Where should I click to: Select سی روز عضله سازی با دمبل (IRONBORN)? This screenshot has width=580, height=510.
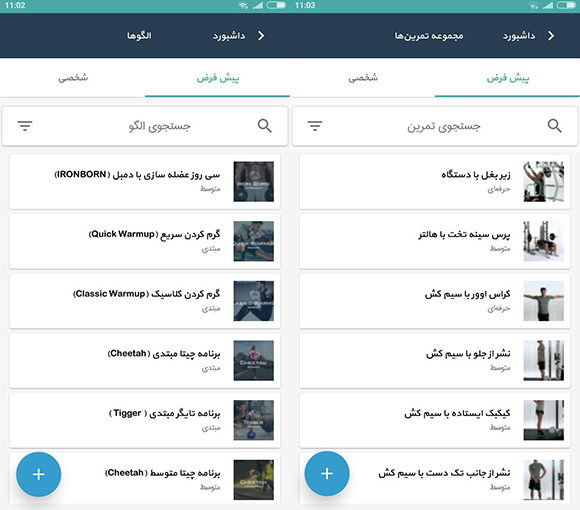[x=137, y=175]
